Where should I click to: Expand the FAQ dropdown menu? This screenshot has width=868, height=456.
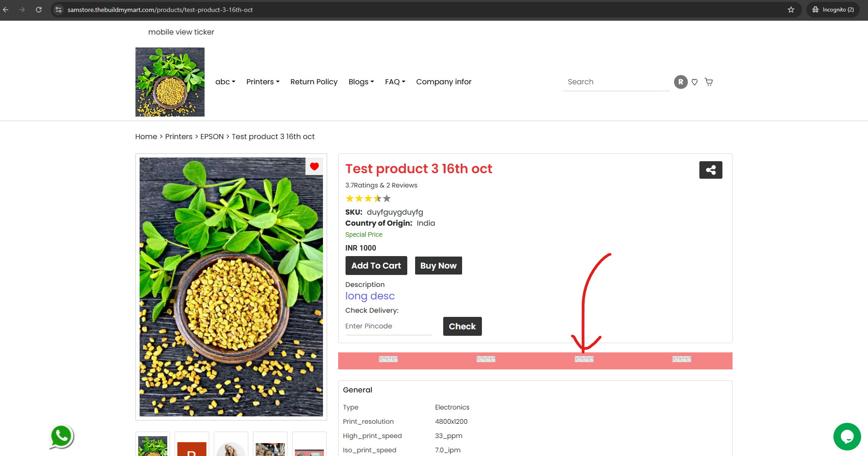click(x=395, y=82)
